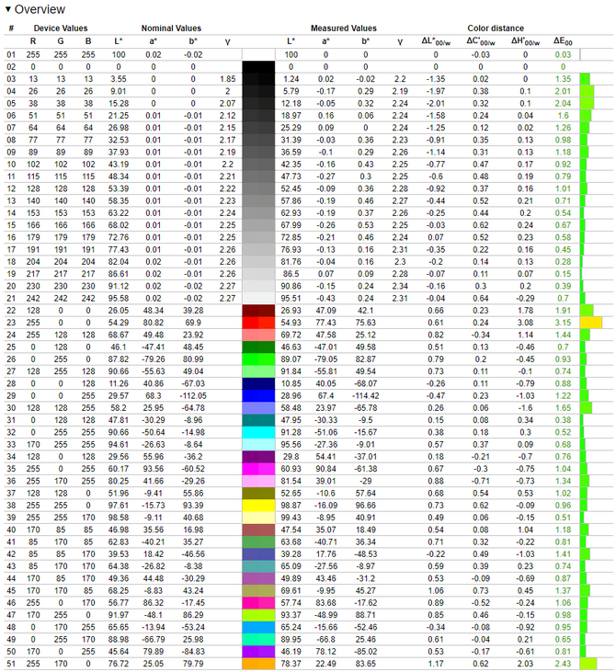Click nominal b* value -112.05
616x672 pixels.
193,396
